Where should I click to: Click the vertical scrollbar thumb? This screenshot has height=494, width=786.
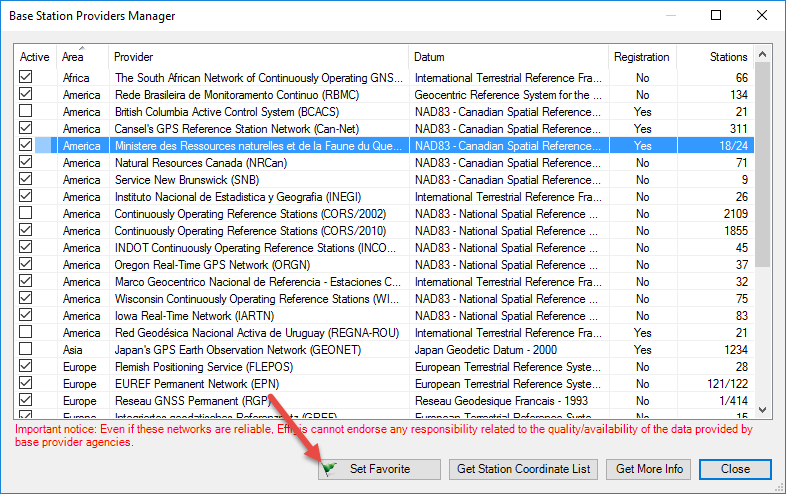pyautogui.click(x=762, y=166)
